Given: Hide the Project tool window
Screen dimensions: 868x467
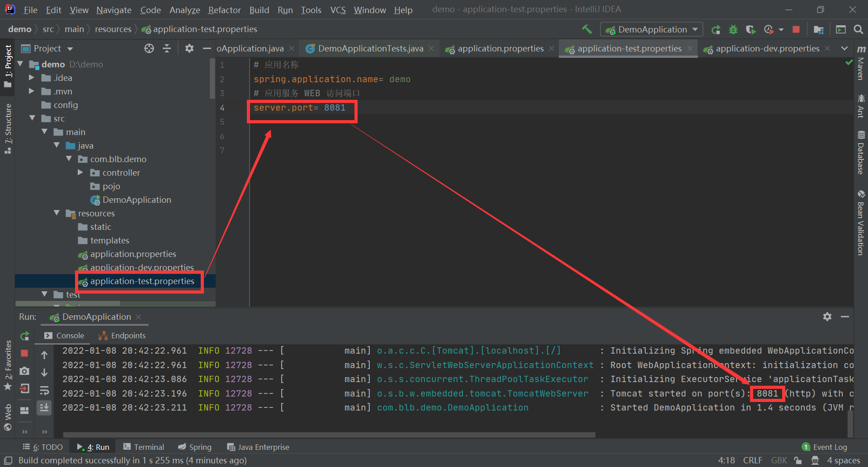Looking at the screenshot, I should 207,48.
